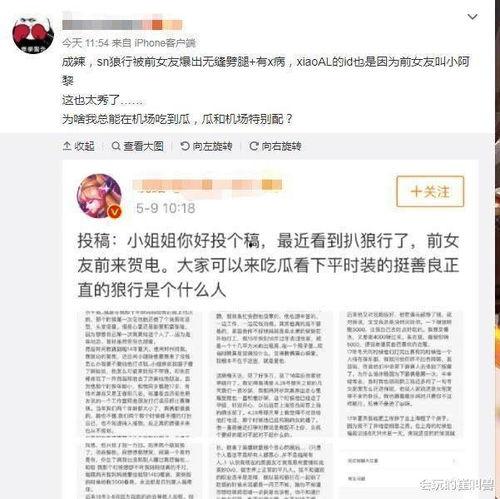
Task: Click the iPhone客户端 source link
Action: [x=165, y=43]
